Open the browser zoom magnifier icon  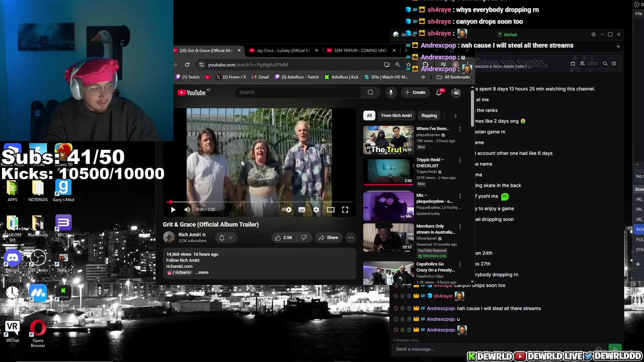(x=397, y=64)
